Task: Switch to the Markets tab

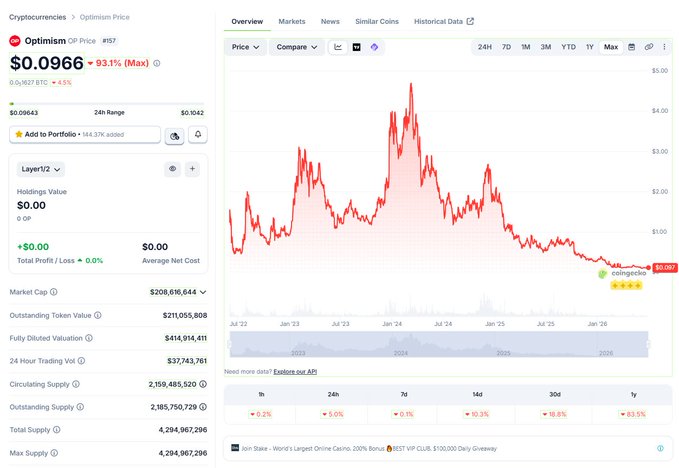Action: [292, 21]
